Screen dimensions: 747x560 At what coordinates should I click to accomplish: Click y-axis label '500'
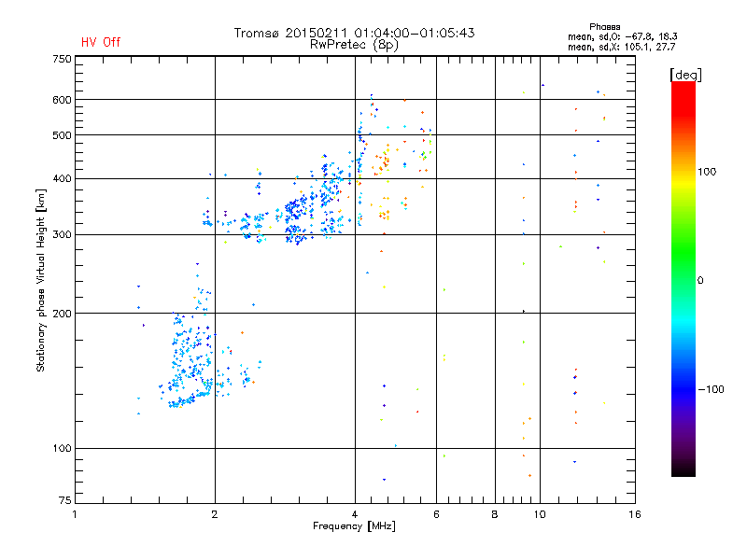click(x=62, y=135)
